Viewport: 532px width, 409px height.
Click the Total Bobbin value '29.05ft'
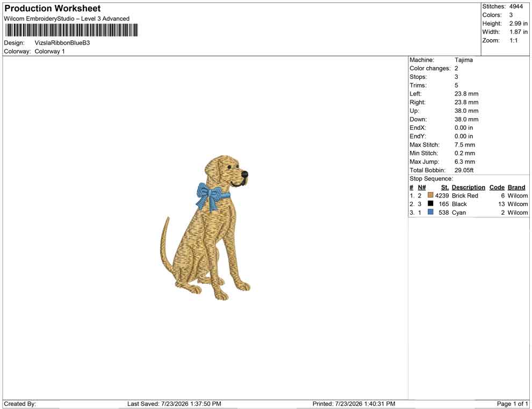464,170
